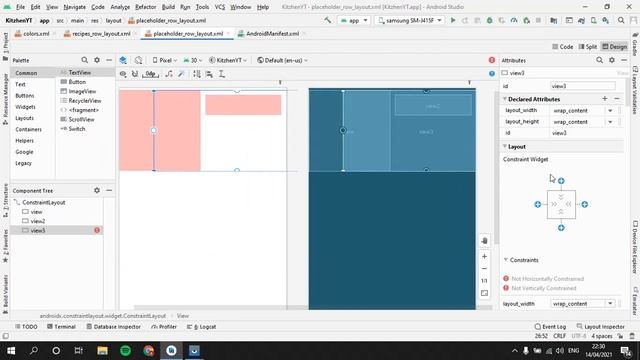Open Search Everywhere magnifier in top toolbar
640x360 pixels.
point(621,20)
